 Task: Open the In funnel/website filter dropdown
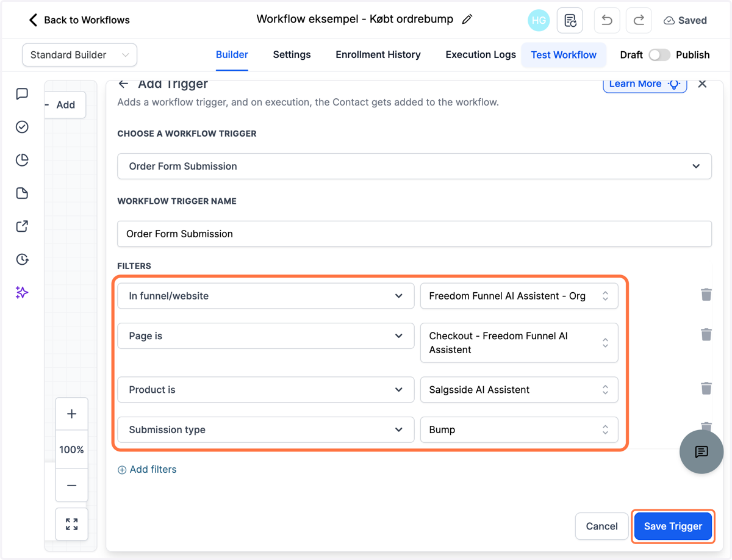click(265, 296)
